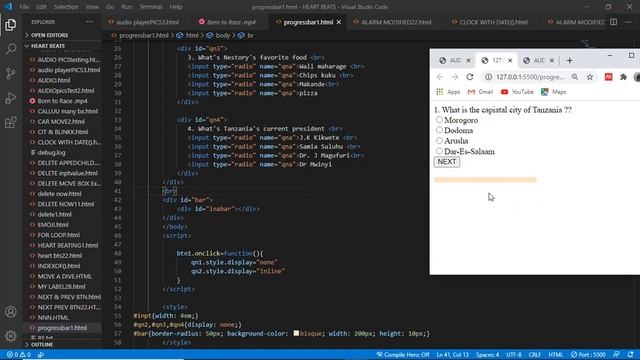
Task: Open the File menu
Action: pos(24,7)
